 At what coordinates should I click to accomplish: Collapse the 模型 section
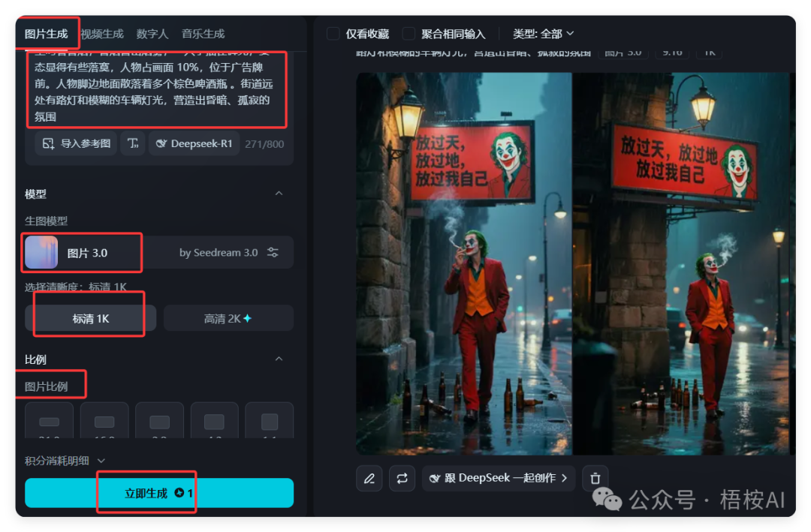279,194
